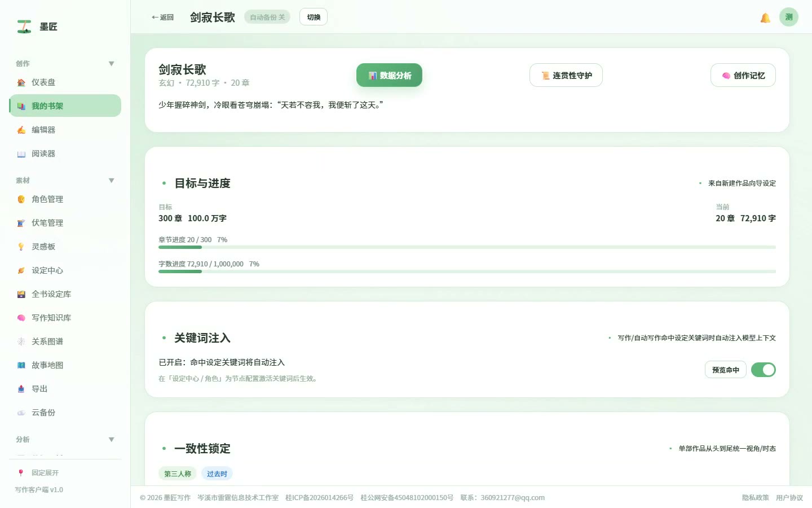This screenshot has height=508, width=812.
Task: Open the 创作记忆 button
Action: pos(743,75)
